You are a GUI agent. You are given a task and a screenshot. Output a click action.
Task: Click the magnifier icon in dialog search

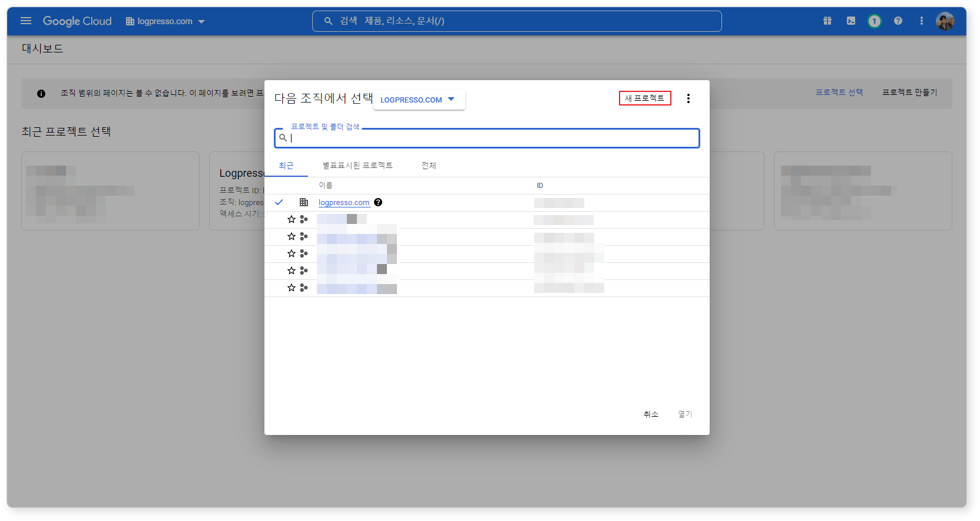click(x=283, y=138)
